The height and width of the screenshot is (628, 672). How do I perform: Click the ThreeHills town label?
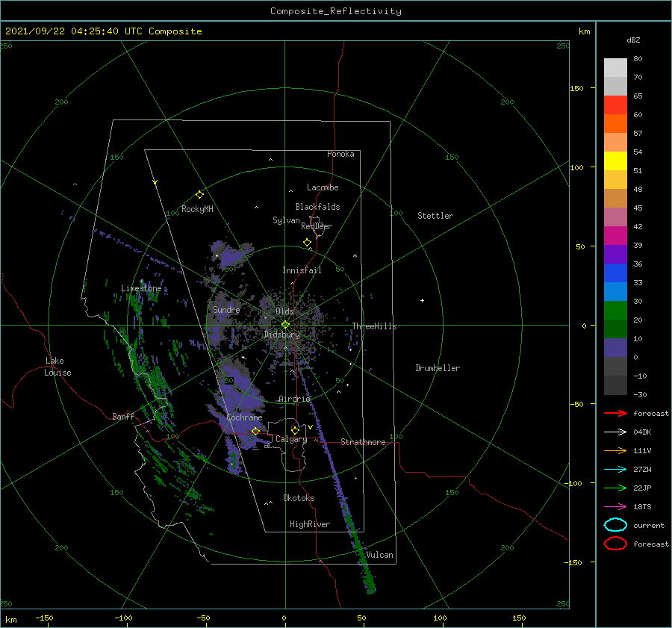point(374,326)
